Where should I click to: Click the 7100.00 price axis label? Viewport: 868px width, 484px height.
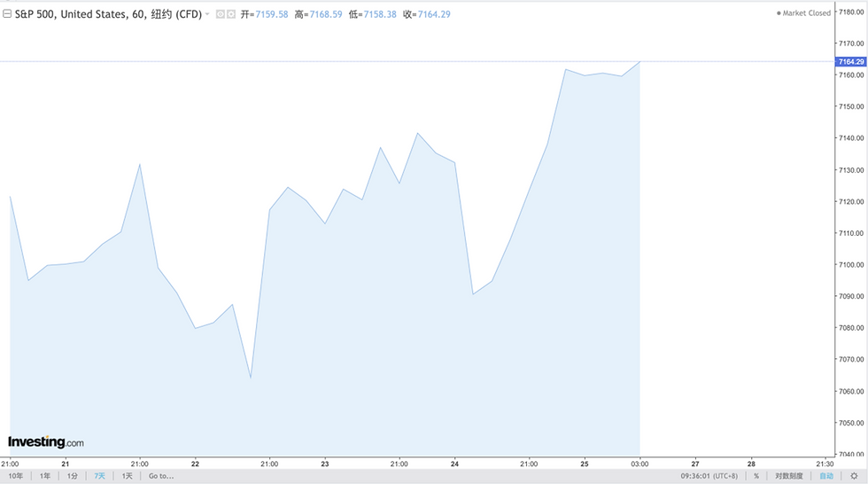pos(851,265)
